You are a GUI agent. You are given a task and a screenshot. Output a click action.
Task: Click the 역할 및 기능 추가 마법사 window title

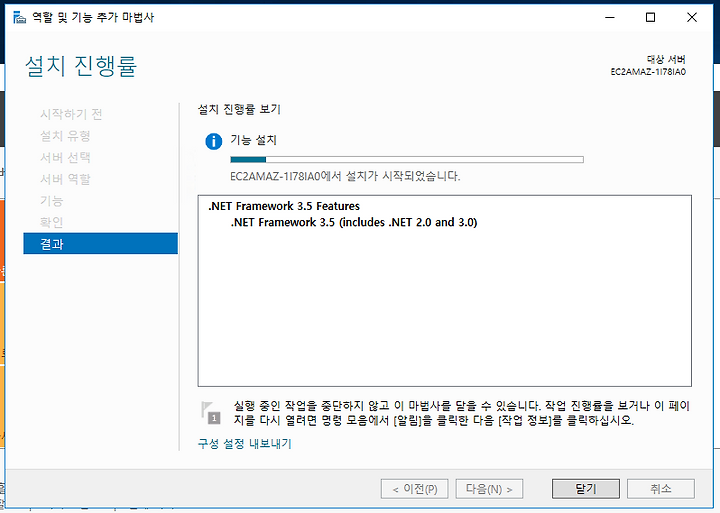(93, 17)
